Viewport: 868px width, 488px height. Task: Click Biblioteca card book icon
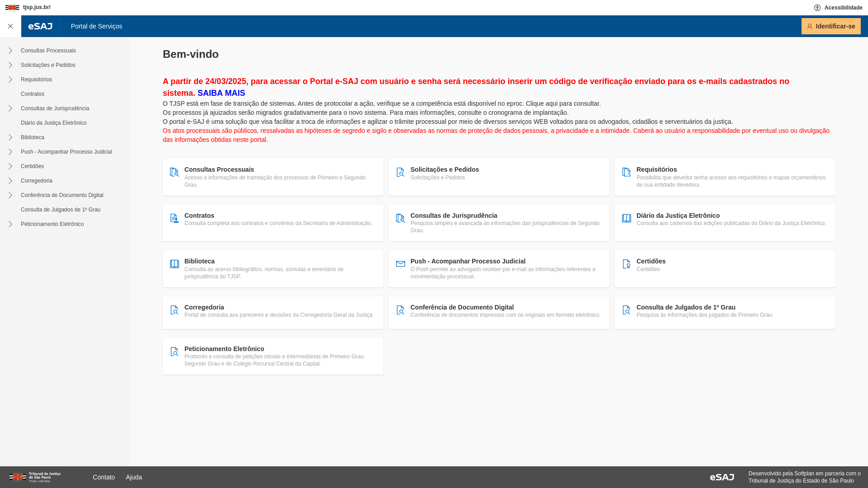(175, 264)
